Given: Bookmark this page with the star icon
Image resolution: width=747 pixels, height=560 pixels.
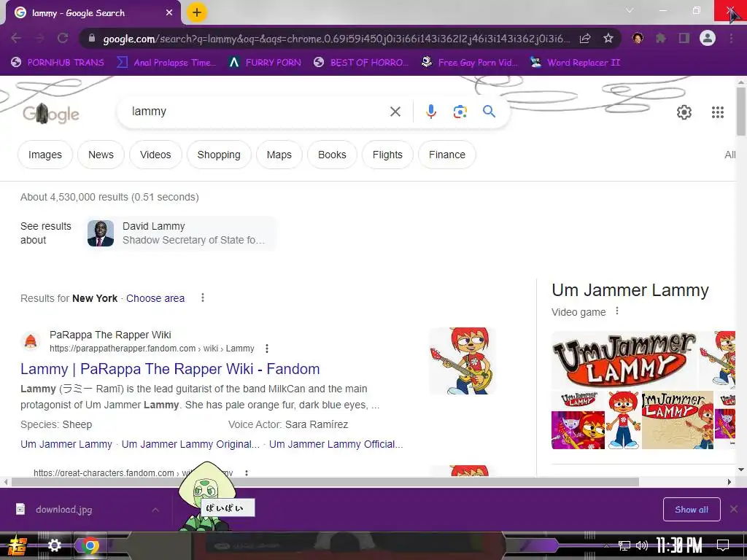Looking at the screenshot, I should 608,39.
